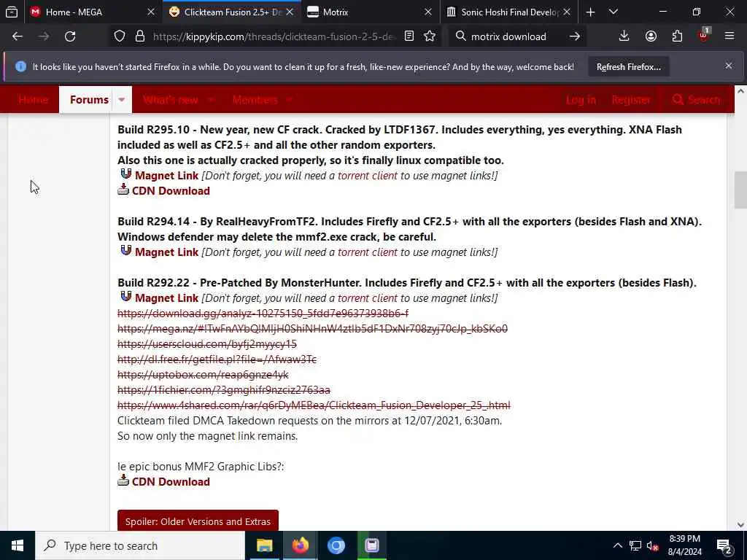Click Refresh Firefox... button
Image resolution: width=747 pixels, height=560 pixels.
click(x=628, y=67)
